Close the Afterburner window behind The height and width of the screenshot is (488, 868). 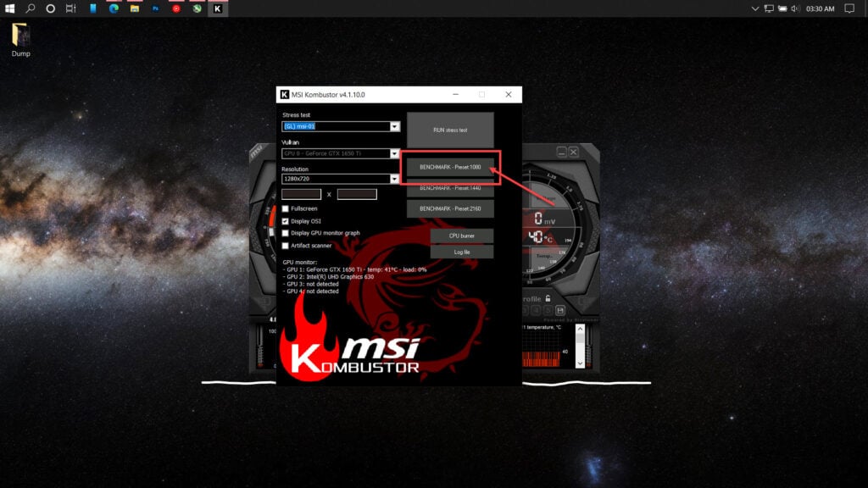574,152
